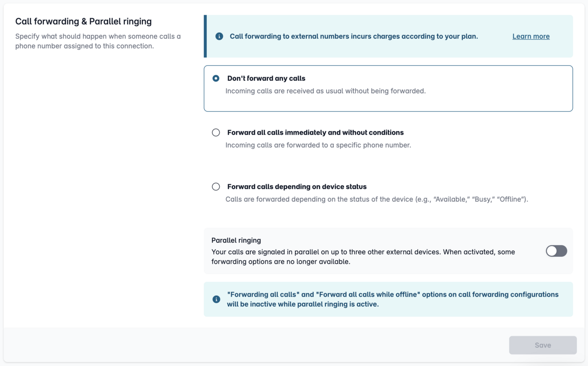Click "Forward all calls immediately and without conditions" label

click(x=316, y=133)
